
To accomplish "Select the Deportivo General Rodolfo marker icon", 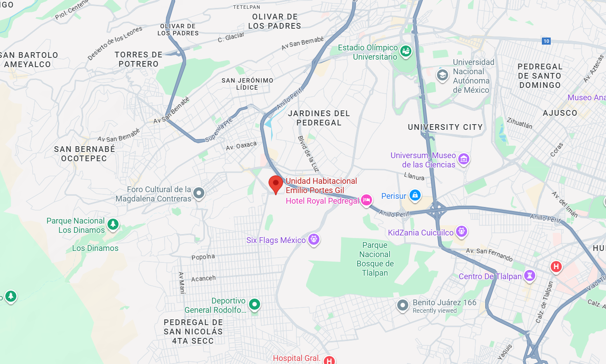I will click(254, 304).
